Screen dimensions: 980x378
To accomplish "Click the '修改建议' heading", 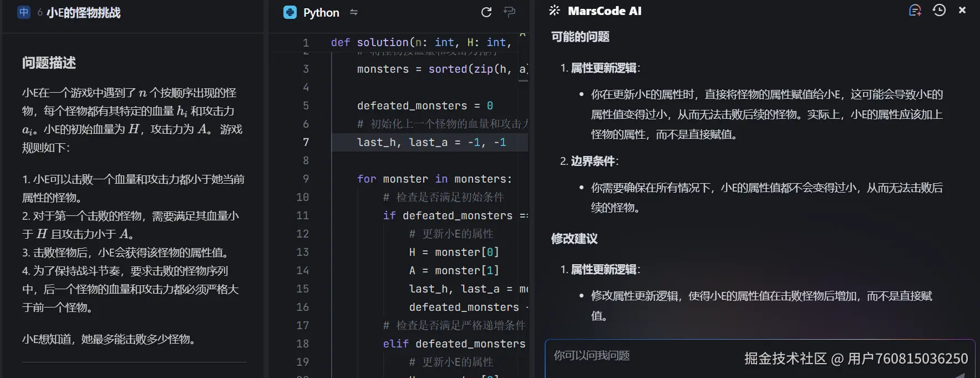I will coord(574,239).
